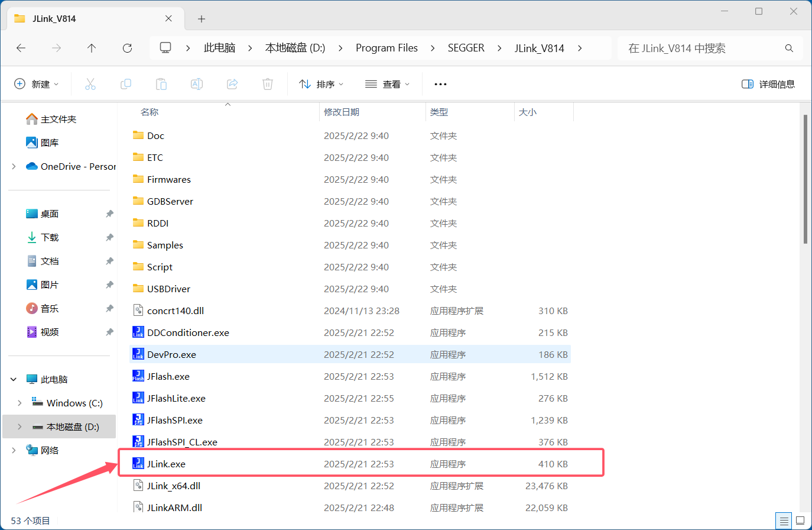Add a new tab with plus button
Image resolution: width=812 pixels, height=530 pixels.
coord(202,19)
